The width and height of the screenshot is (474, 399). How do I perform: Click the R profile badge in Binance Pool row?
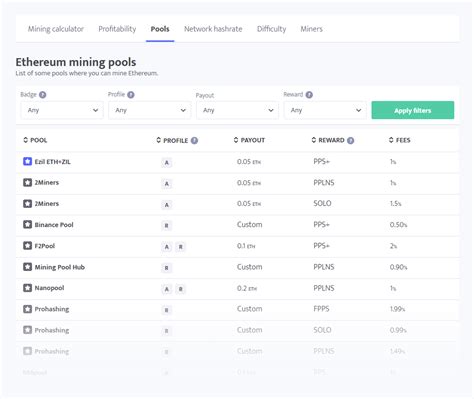click(x=167, y=226)
